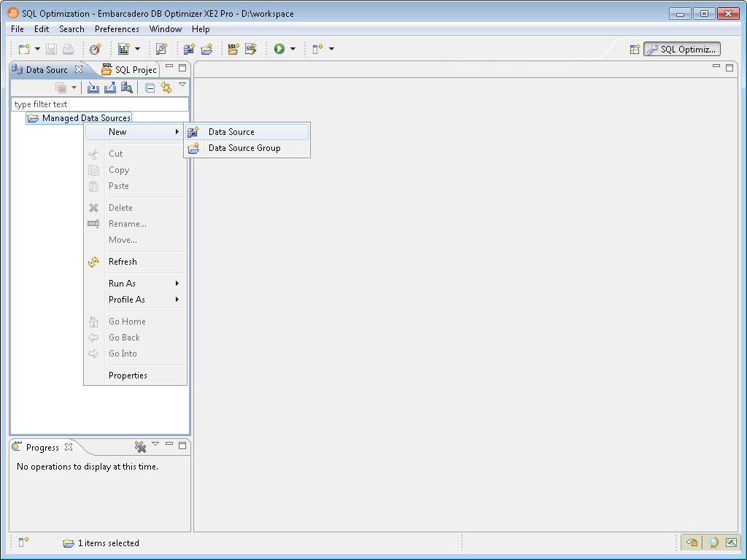Open dropdown arrow next to New wizard icon
The width and height of the screenshot is (747, 560).
point(37,49)
